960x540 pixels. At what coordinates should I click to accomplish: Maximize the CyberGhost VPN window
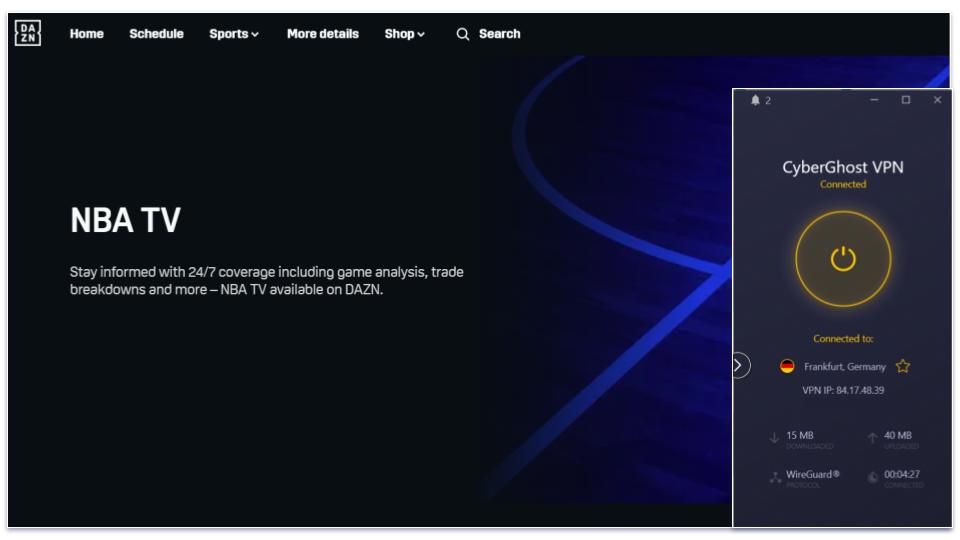[x=906, y=100]
